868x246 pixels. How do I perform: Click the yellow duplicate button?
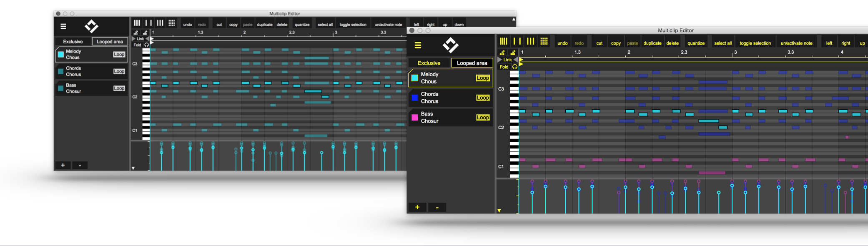click(x=652, y=43)
